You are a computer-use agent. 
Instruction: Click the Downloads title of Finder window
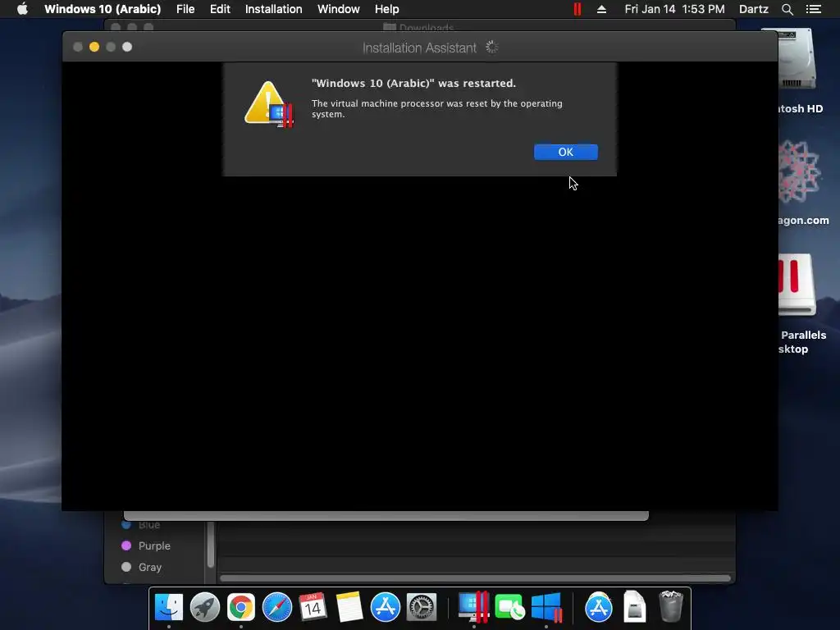pos(426,27)
